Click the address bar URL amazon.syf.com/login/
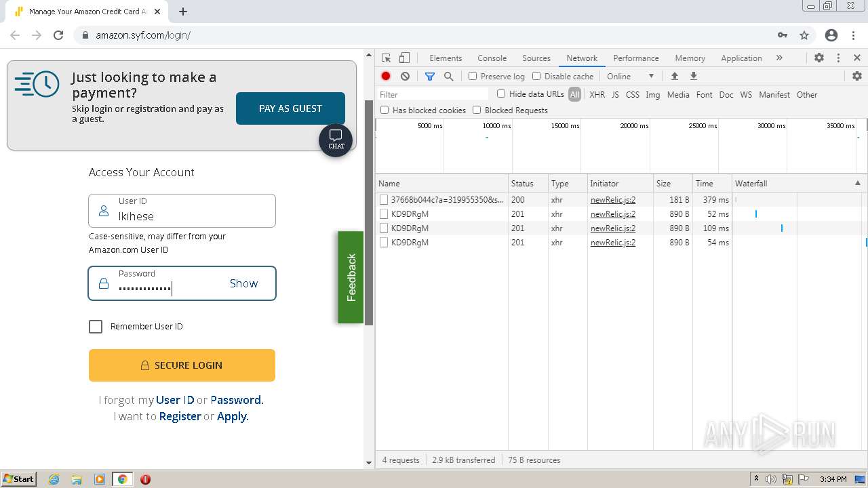 pyautogui.click(x=143, y=35)
